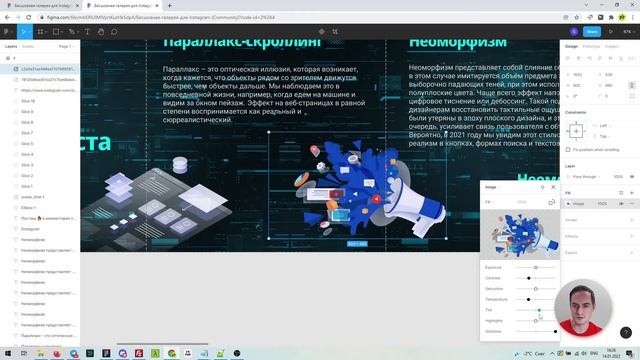640x360 pixels.
Task: Select the Comment tool
Action: 114,32
